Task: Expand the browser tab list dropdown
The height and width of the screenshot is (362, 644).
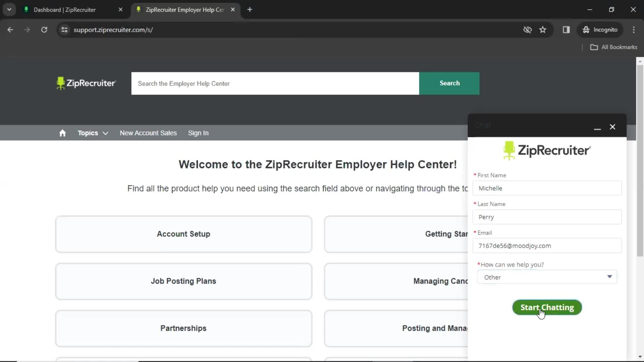Action: point(9,10)
